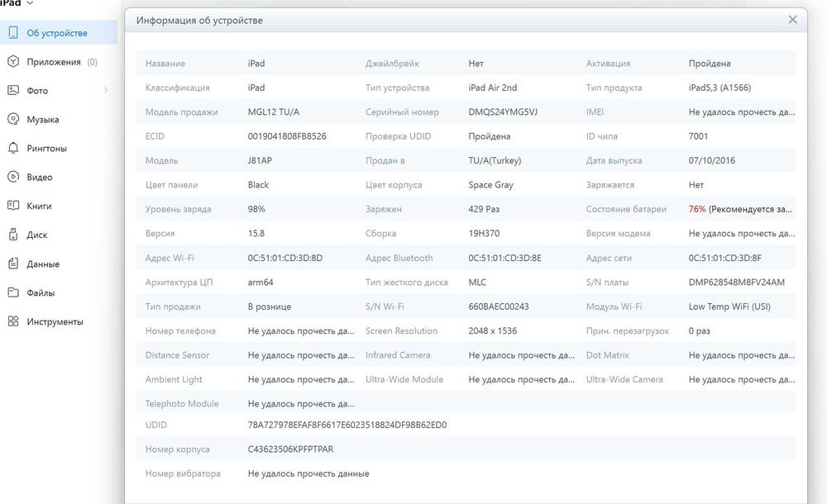Click the Книги open book icon
Screen dimensions: 827x504
(x=13, y=206)
